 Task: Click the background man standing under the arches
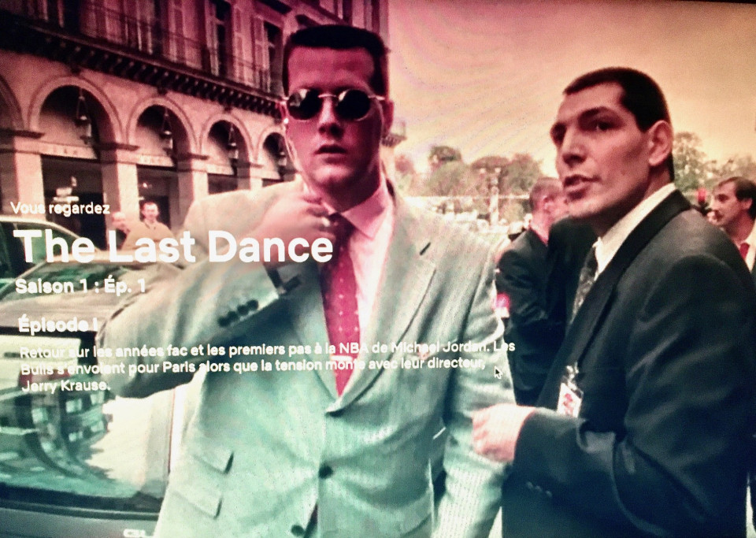tap(150, 221)
